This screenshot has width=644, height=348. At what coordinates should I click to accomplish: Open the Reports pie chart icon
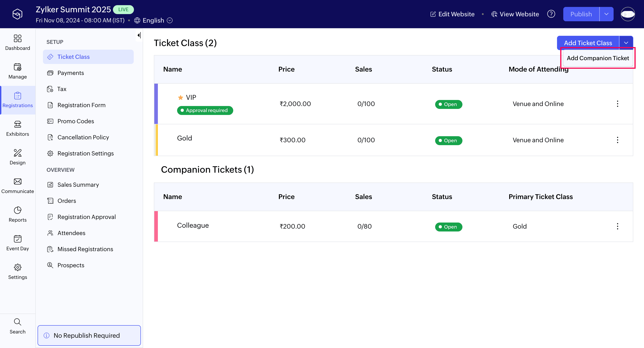17,210
